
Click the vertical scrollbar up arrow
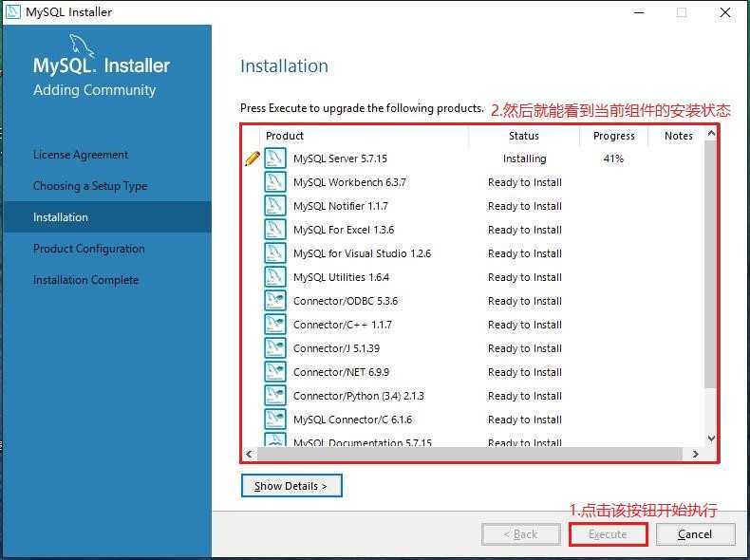[711, 134]
